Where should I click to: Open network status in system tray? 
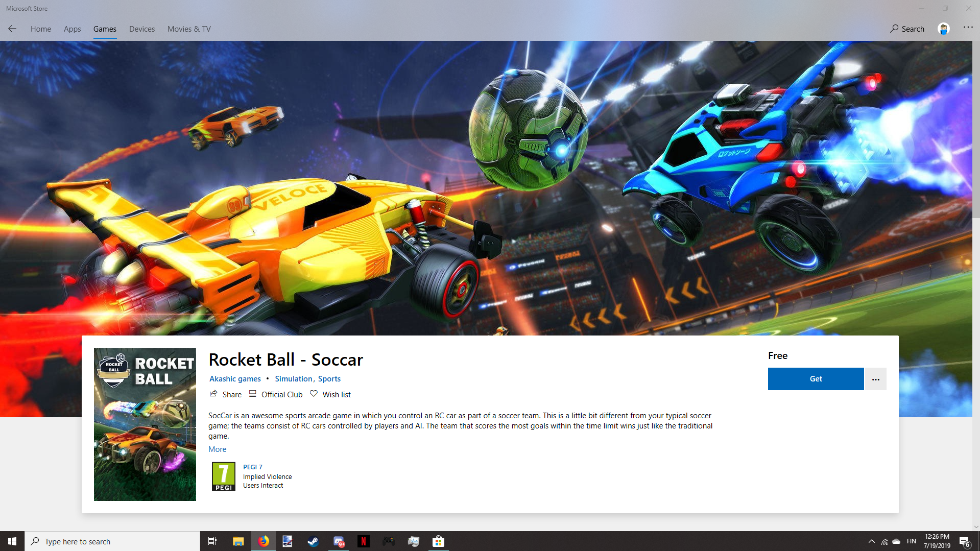click(x=885, y=541)
